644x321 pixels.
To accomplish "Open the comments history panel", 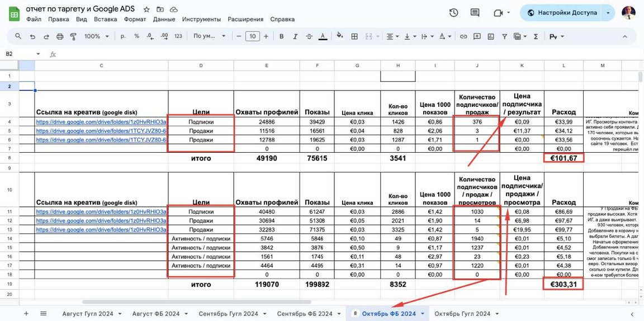I will pyautogui.click(x=475, y=13).
